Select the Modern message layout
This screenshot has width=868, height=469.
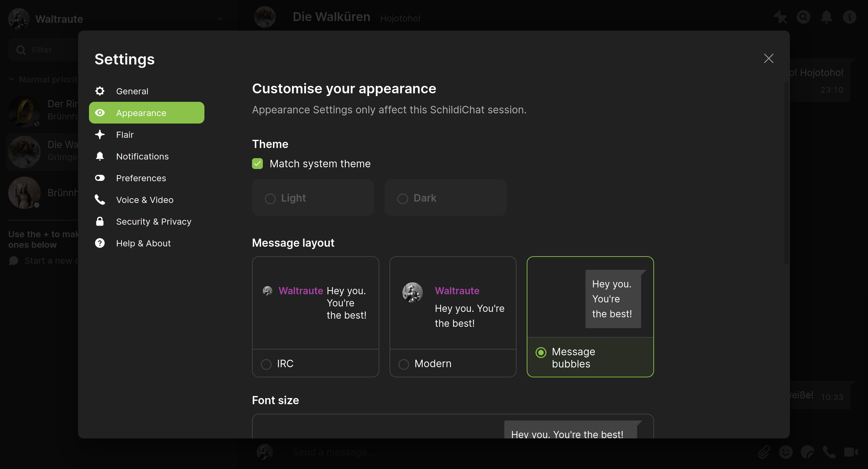(x=404, y=364)
